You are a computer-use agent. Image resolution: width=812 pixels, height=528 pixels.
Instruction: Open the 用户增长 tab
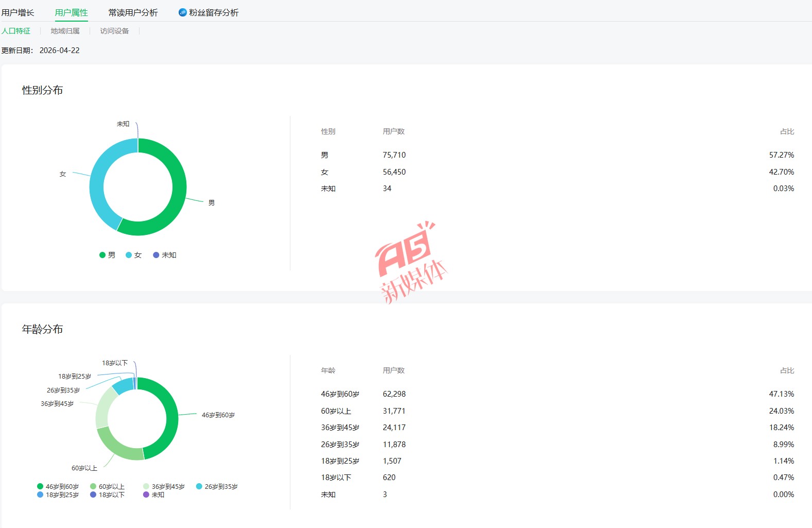click(18, 12)
